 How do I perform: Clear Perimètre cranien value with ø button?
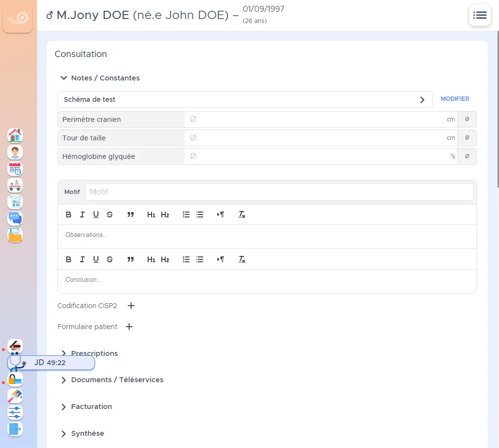(467, 119)
